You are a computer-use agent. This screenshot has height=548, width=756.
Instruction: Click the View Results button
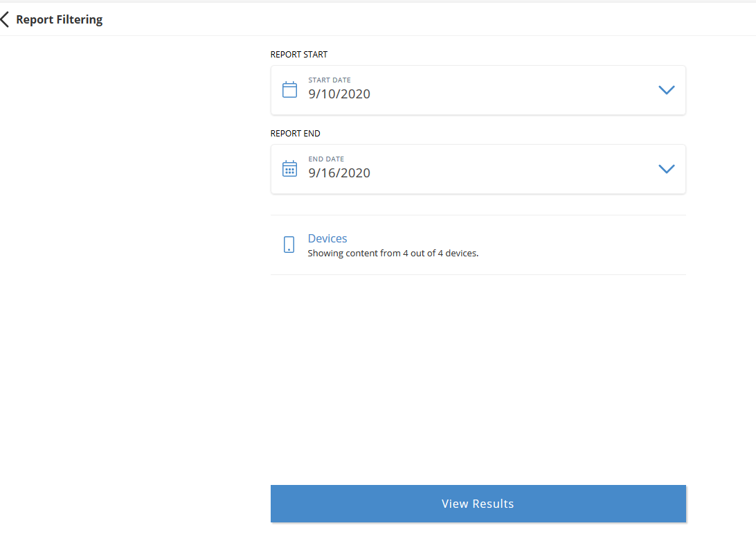(478, 504)
